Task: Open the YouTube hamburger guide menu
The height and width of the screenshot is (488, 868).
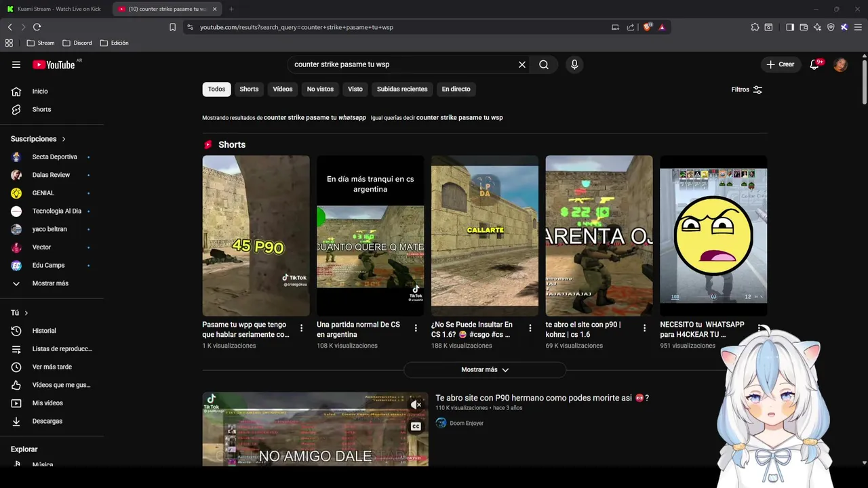Action: click(16, 64)
